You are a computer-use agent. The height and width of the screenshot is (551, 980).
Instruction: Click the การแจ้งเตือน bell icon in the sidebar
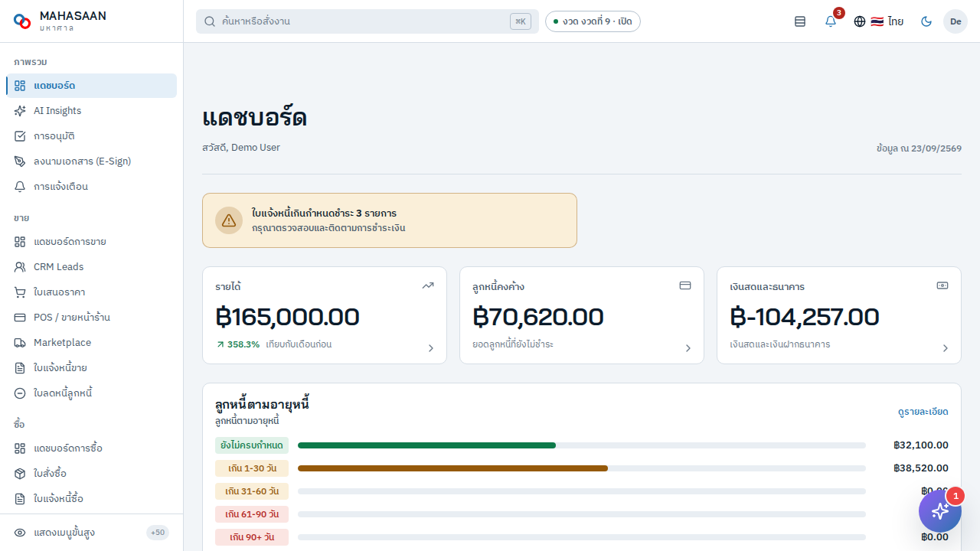(20, 187)
